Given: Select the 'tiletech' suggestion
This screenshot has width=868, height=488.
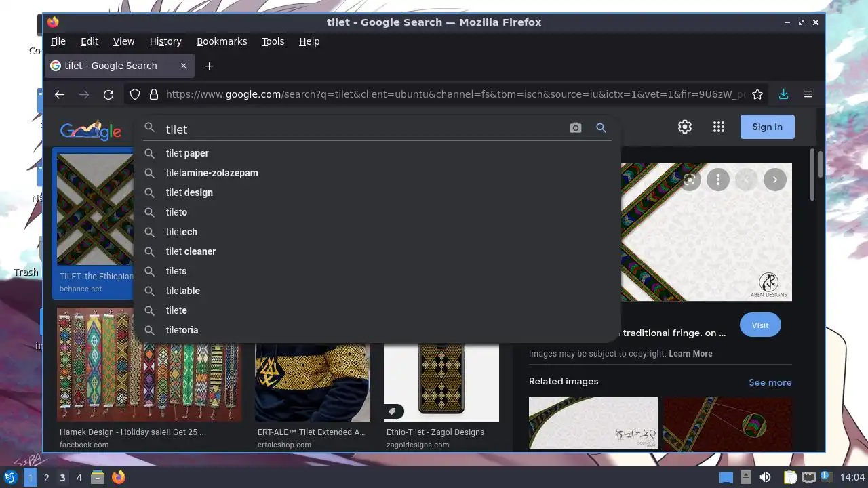Looking at the screenshot, I should click(378, 232).
